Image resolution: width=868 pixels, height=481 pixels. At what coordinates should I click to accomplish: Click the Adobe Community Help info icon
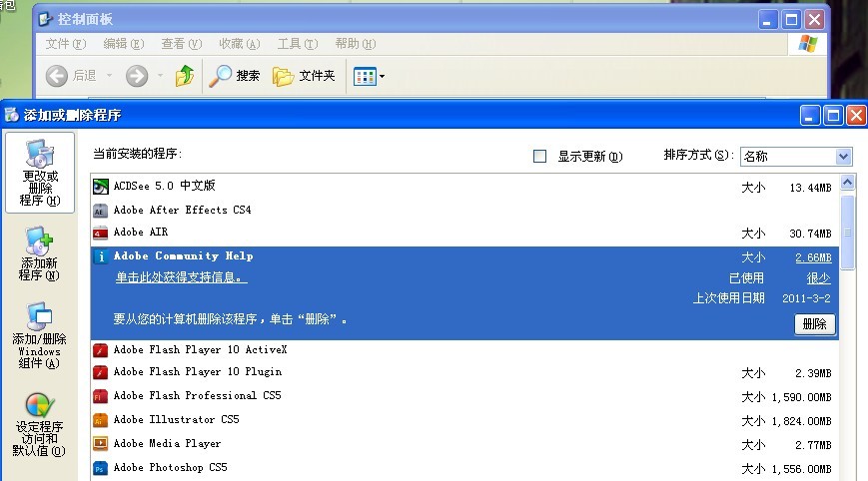100,256
